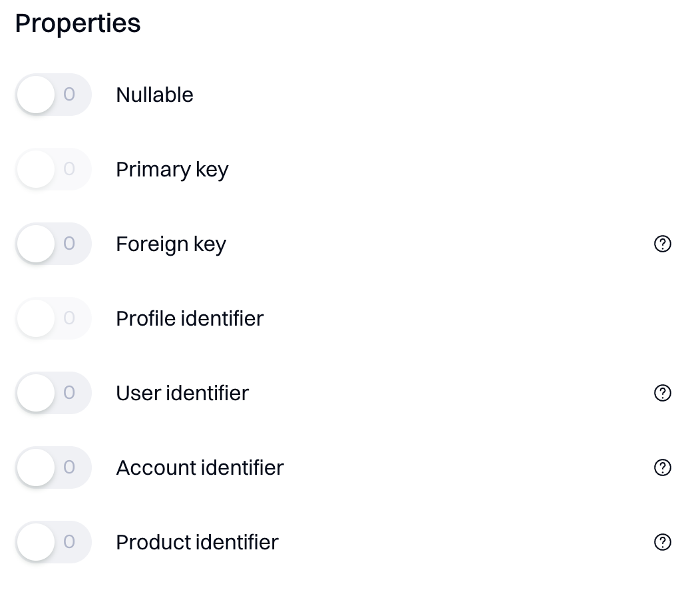This screenshot has height=590, width=700.
Task: Click the Product identifier question mark icon
Action: (662, 543)
